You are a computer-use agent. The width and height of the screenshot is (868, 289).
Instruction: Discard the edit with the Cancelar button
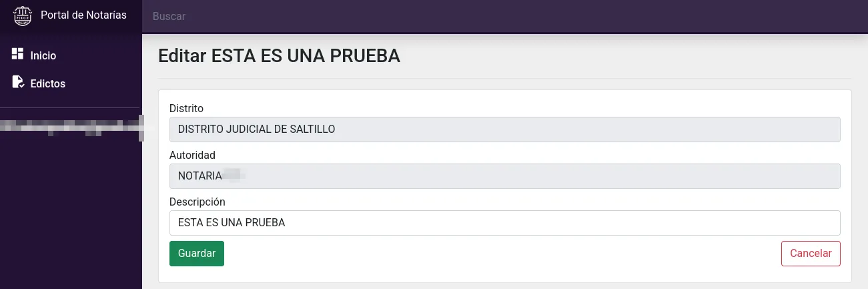[811, 254]
